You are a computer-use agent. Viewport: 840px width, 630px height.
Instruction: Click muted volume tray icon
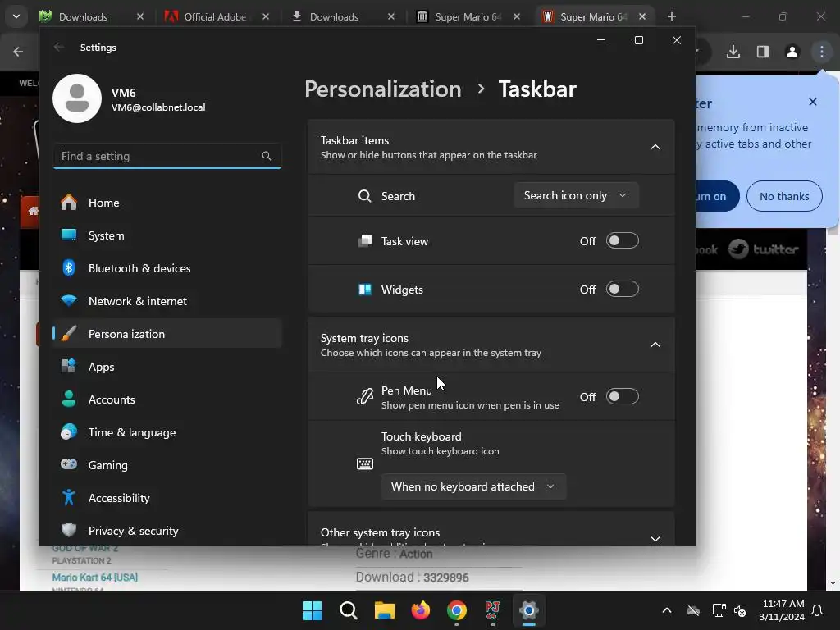(740, 610)
